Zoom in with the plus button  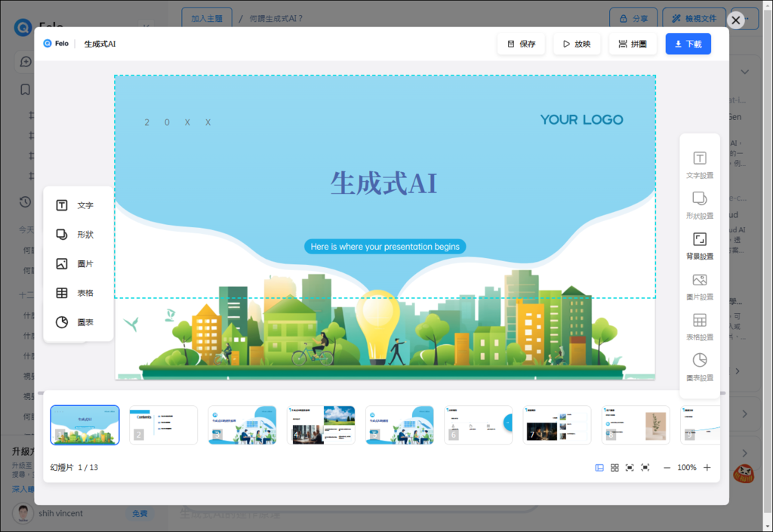click(x=707, y=467)
